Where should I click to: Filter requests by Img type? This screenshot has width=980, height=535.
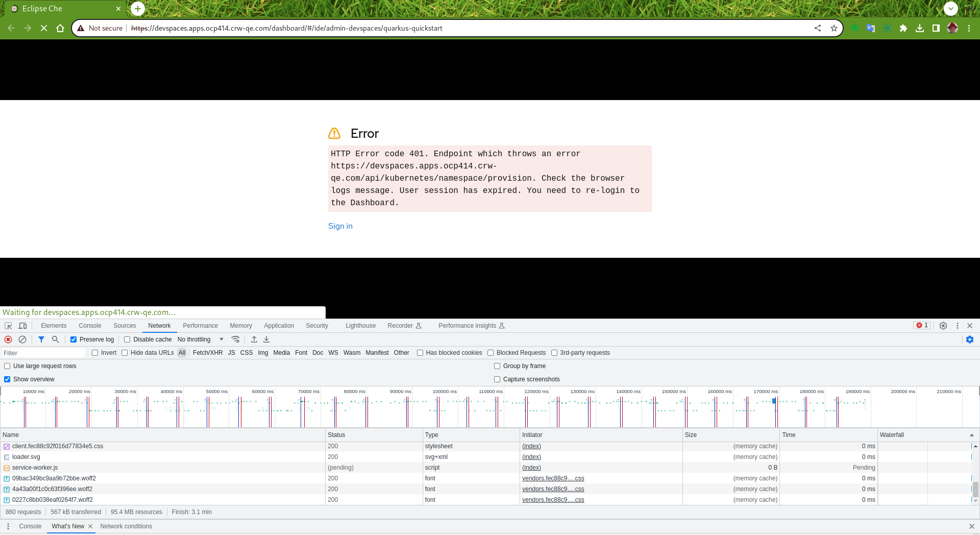coord(263,353)
